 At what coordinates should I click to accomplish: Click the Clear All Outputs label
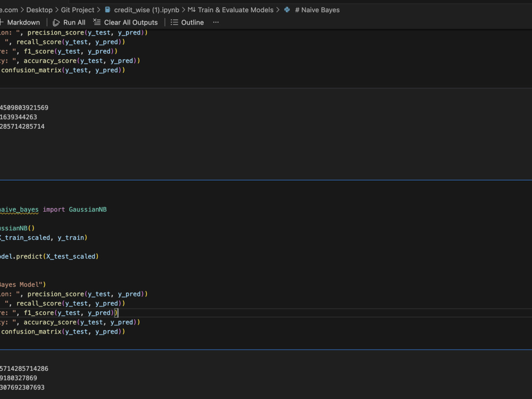(131, 22)
